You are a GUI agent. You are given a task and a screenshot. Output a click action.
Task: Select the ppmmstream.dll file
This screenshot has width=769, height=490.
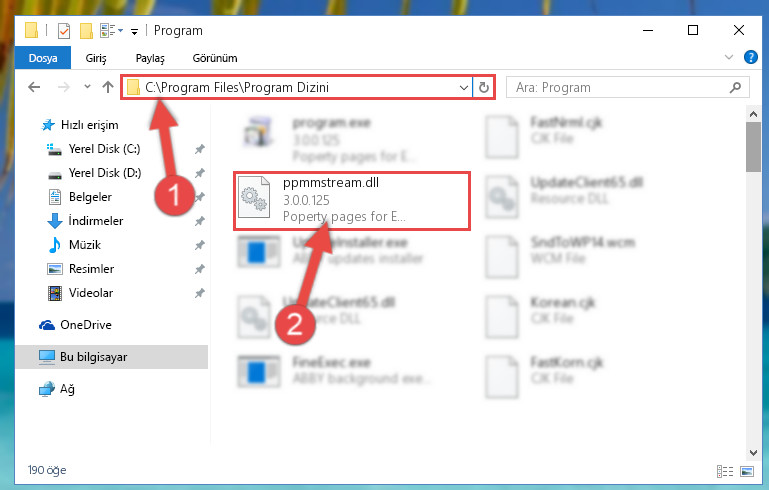click(351, 200)
